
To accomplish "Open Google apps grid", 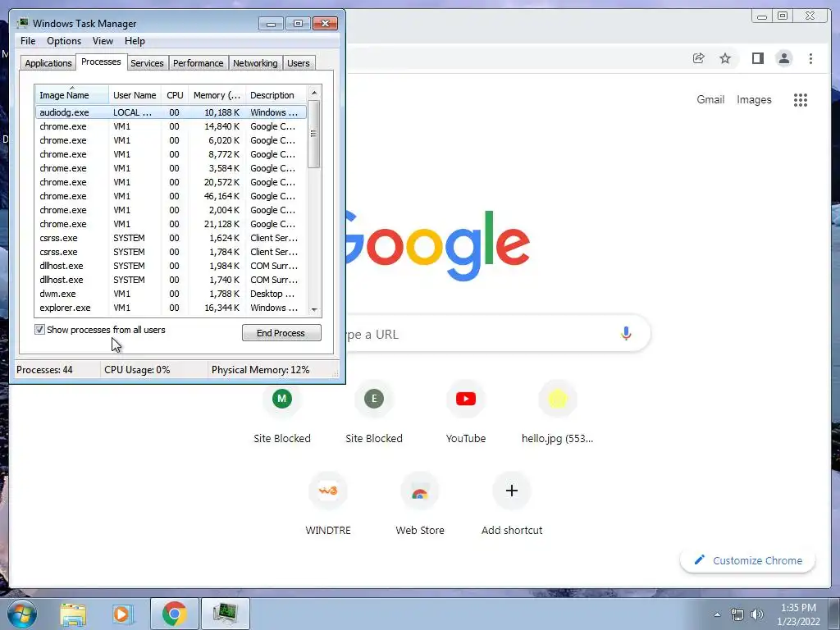I will [x=801, y=99].
